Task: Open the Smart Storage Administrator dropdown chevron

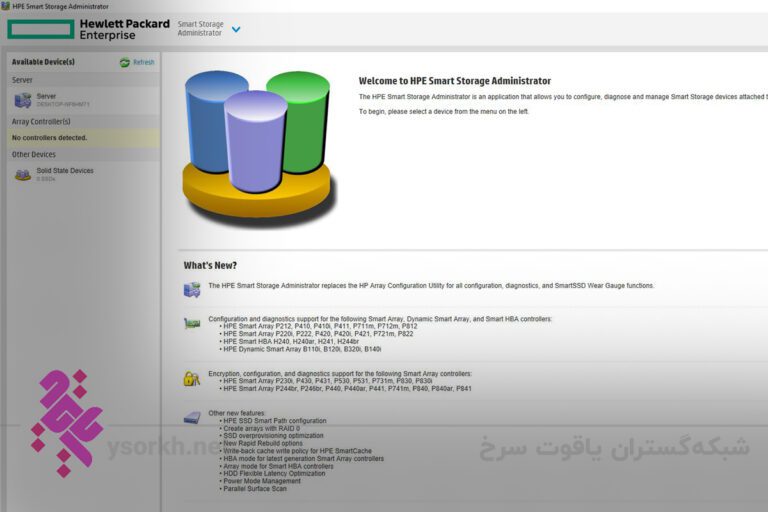Action: pyautogui.click(x=236, y=29)
